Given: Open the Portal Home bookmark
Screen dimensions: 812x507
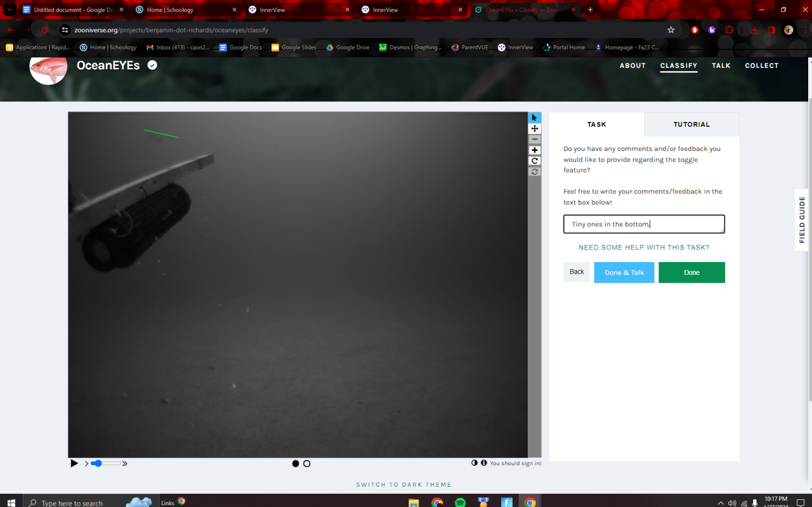Looking at the screenshot, I should pyautogui.click(x=564, y=48).
